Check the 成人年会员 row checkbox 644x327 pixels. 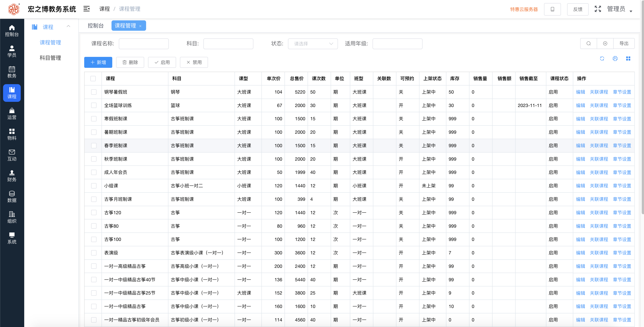(x=94, y=172)
